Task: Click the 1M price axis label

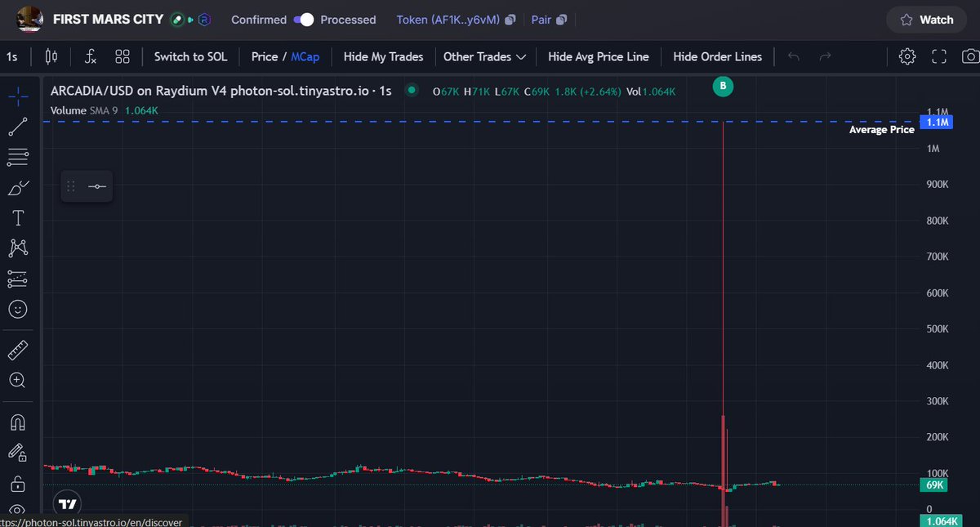Action: [x=933, y=149]
